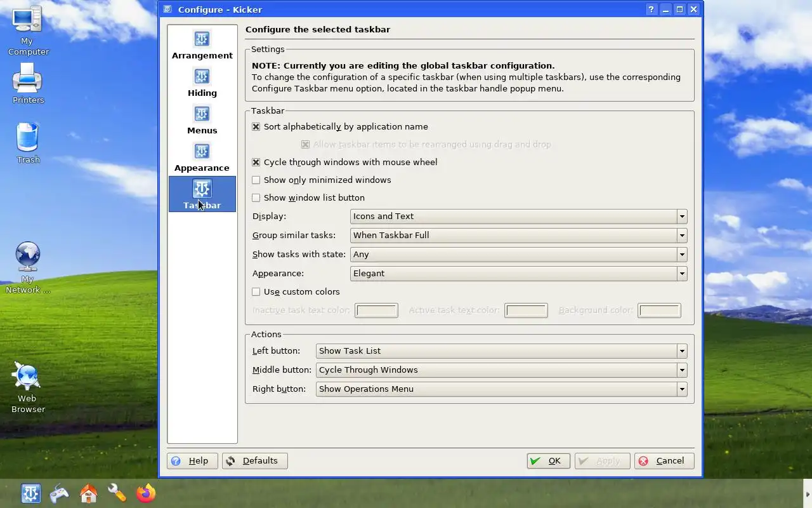Open the Menus settings section
The width and height of the screenshot is (812, 508).
[x=202, y=120]
